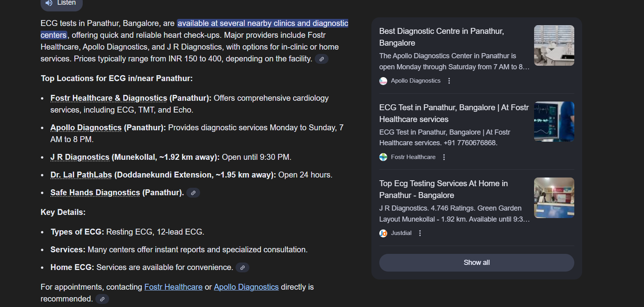This screenshot has height=307, width=644.
Task: Open 'Best Diagnostic Centre in Panathur, Bangalore' result
Action: (x=442, y=37)
